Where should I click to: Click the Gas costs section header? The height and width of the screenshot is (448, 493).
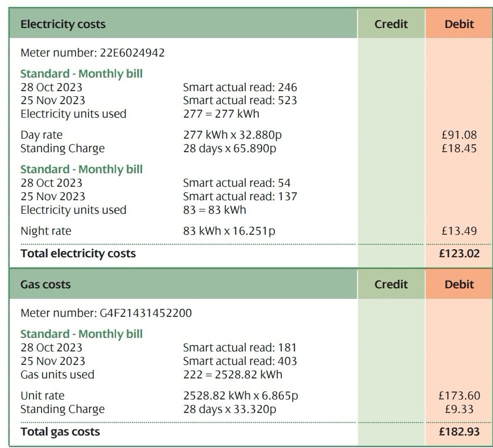coord(46,284)
